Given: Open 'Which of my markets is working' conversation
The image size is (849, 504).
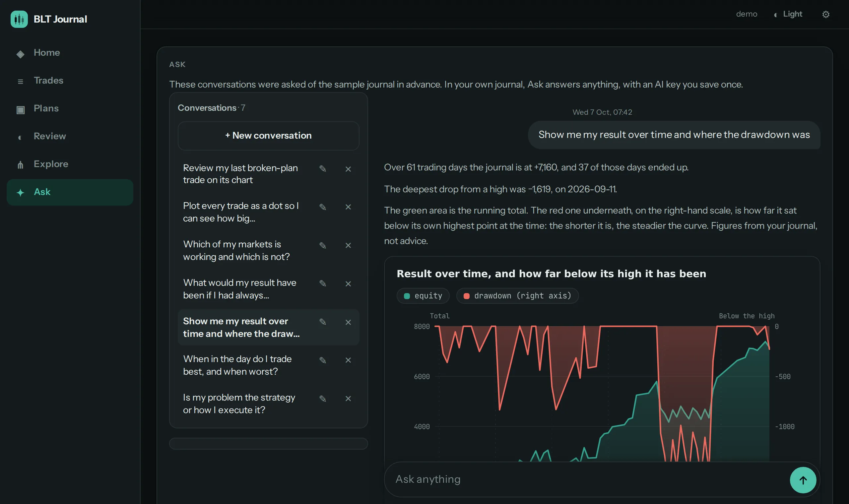Looking at the screenshot, I should (x=236, y=250).
